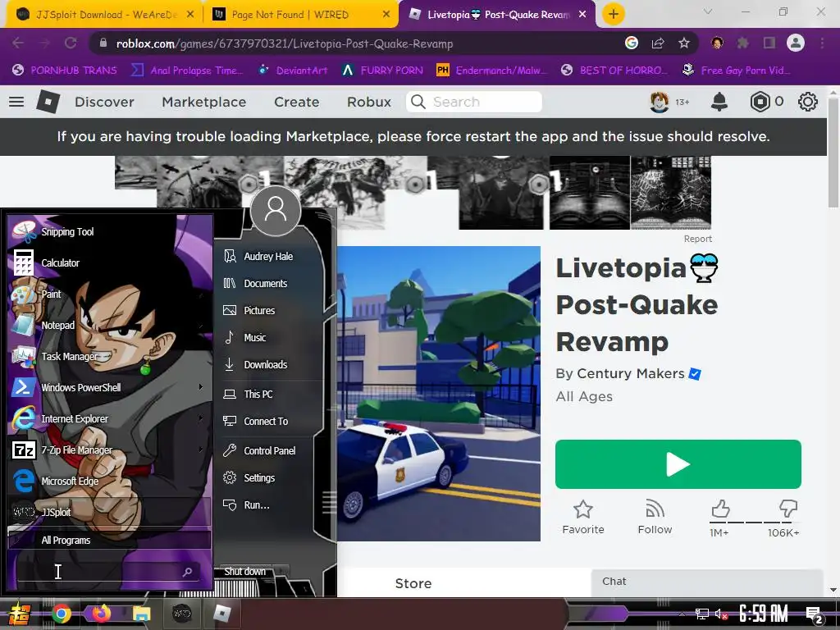This screenshot has width=840, height=630.
Task: Open the Robux page link
Action: [369, 102]
